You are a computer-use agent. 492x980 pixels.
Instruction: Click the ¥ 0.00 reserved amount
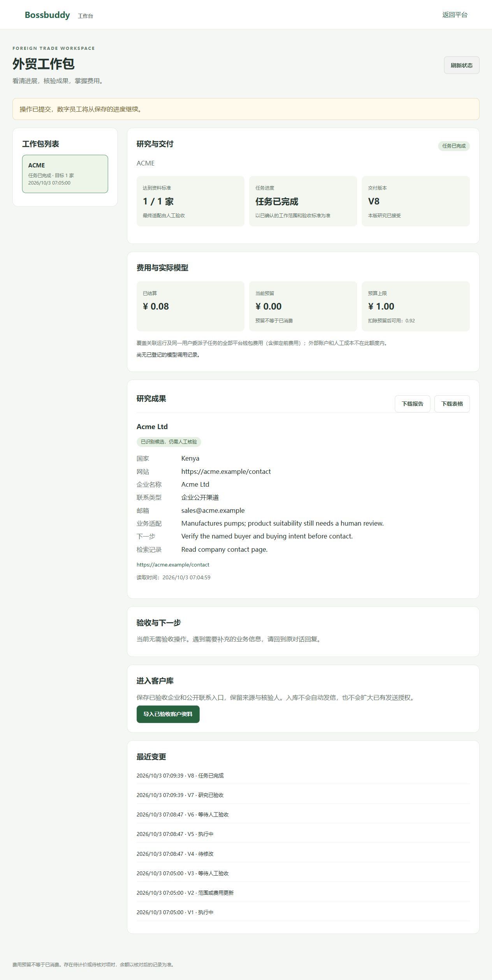tap(268, 306)
